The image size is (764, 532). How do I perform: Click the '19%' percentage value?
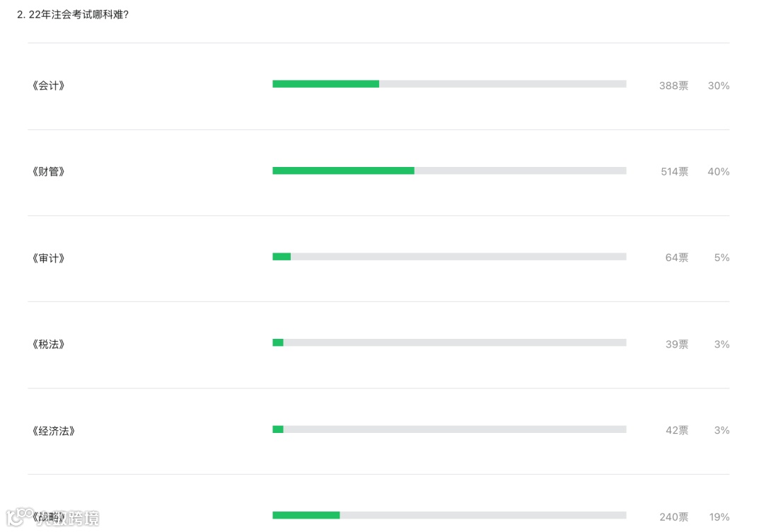pyautogui.click(x=719, y=517)
